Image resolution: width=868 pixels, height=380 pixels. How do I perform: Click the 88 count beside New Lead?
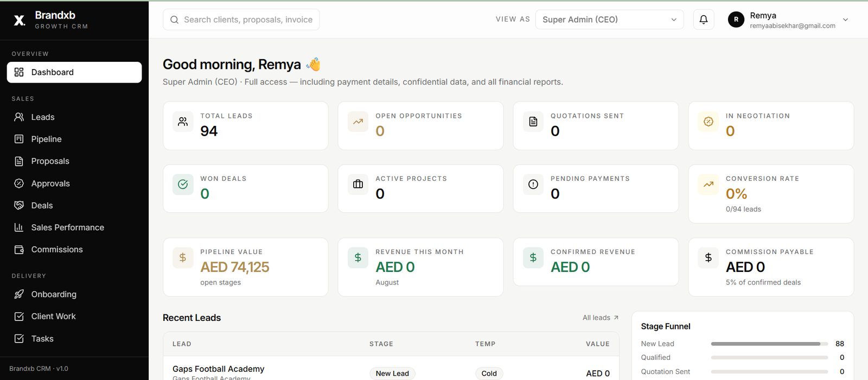point(840,344)
